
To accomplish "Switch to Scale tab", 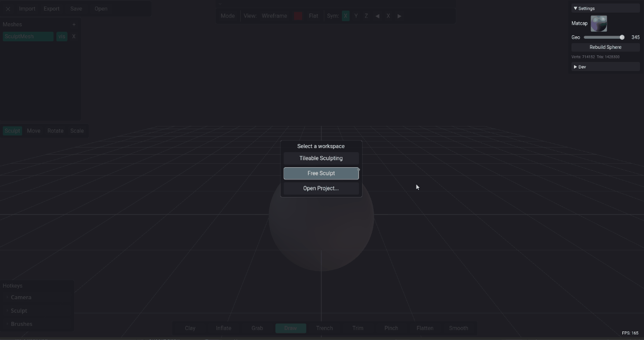I will (x=77, y=131).
